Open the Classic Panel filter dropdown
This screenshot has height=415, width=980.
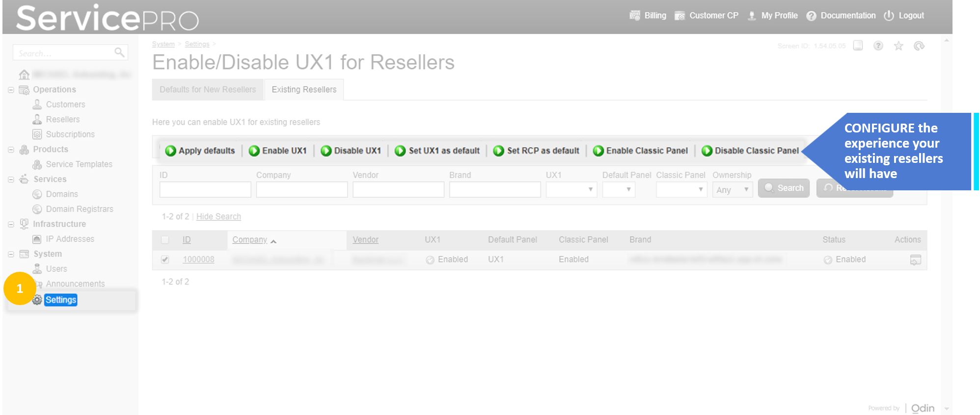[x=681, y=189]
